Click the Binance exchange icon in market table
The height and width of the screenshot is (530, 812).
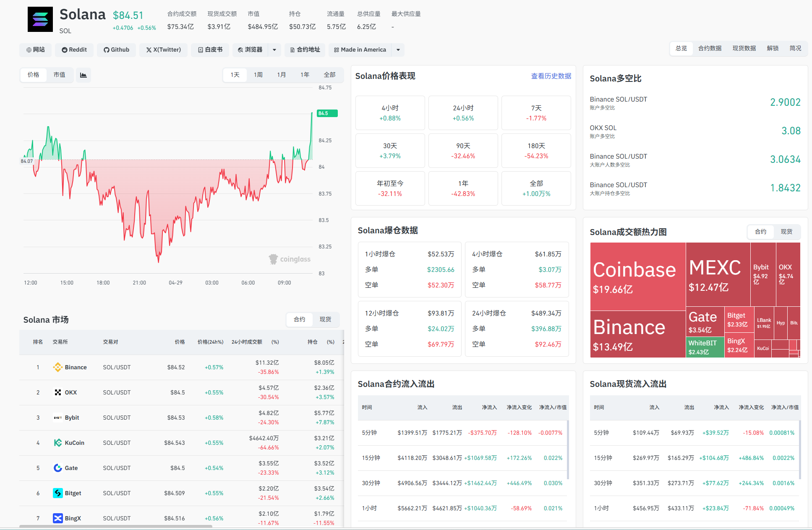[57, 367]
